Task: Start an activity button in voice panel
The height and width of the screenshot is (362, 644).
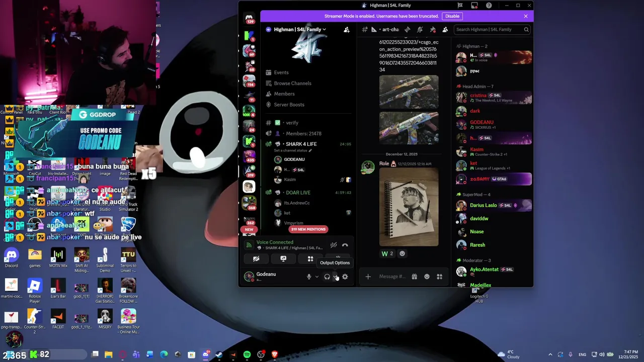Action: pos(310,259)
